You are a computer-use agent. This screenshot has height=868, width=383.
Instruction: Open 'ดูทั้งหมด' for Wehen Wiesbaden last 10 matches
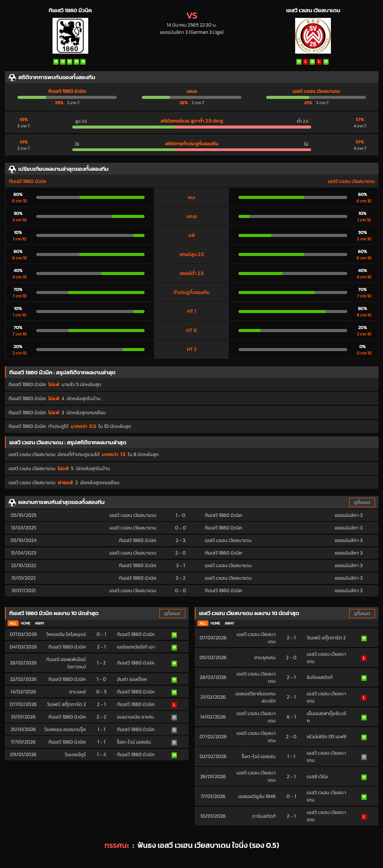click(x=362, y=614)
